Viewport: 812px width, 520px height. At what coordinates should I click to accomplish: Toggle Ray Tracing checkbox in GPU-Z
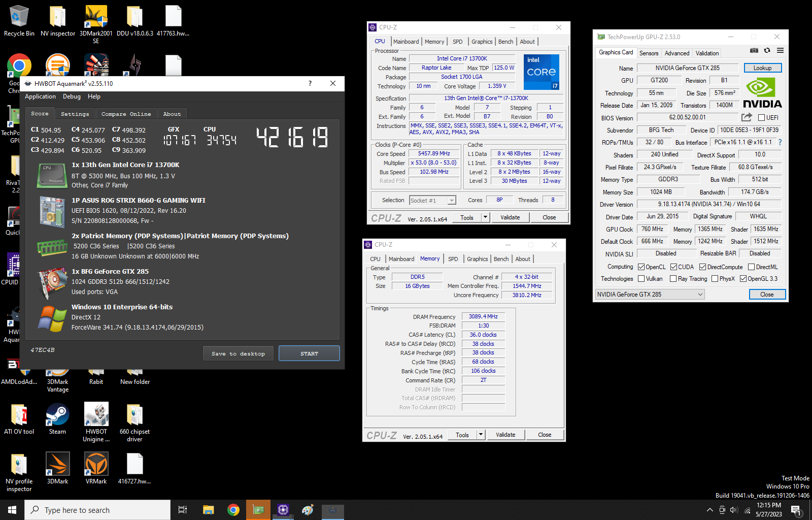(673, 279)
